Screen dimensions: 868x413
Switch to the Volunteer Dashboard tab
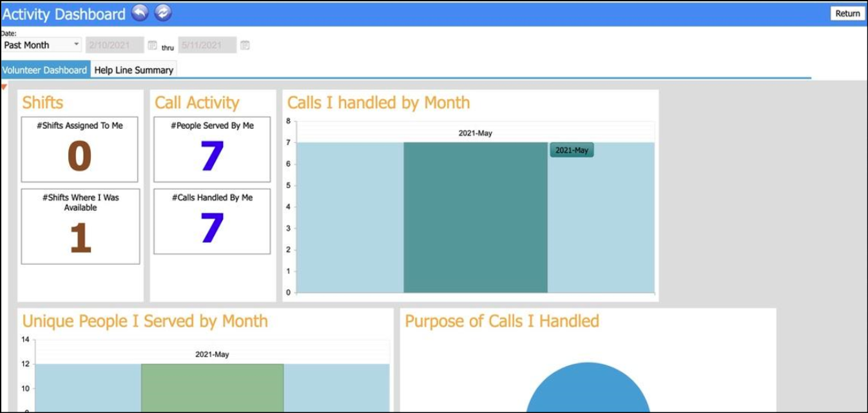click(x=45, y=70)
